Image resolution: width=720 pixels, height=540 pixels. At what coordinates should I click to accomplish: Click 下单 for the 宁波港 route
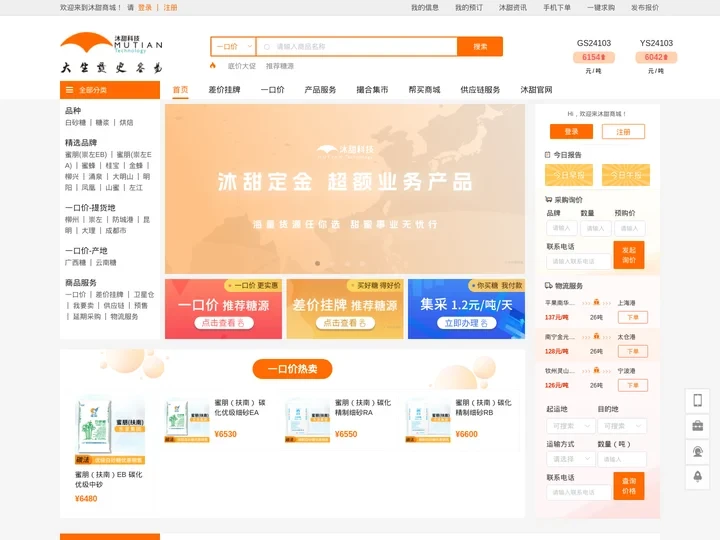633,385
